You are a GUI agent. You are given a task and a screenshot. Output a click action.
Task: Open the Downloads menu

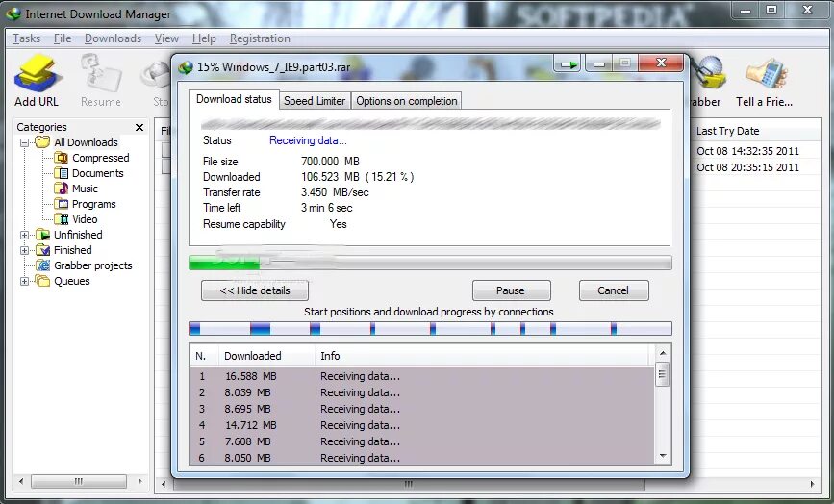click(113, 38)
